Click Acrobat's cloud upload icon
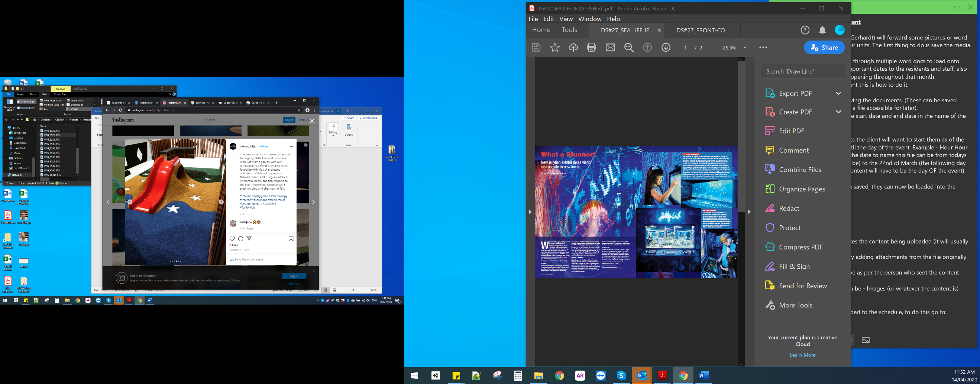980x384 pixels. 573,48
